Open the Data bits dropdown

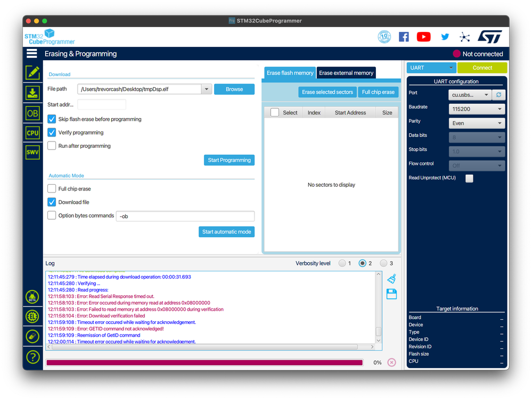click(477, 138)
